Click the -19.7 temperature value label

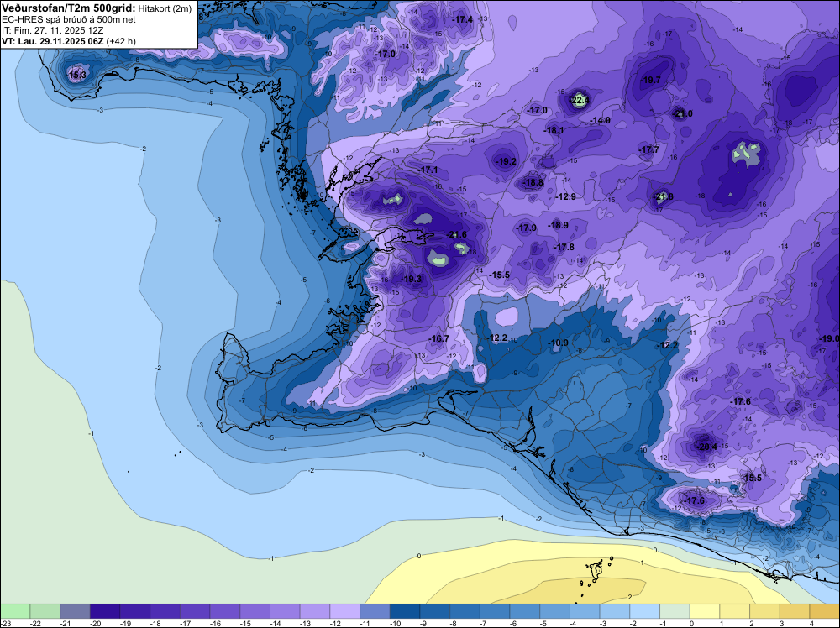650,81
